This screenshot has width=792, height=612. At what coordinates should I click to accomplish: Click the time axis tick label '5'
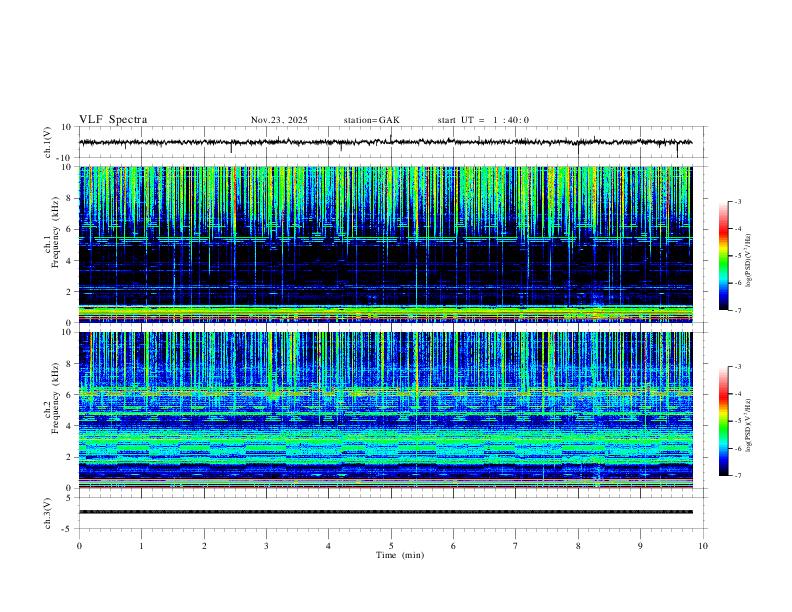point(391,546)
